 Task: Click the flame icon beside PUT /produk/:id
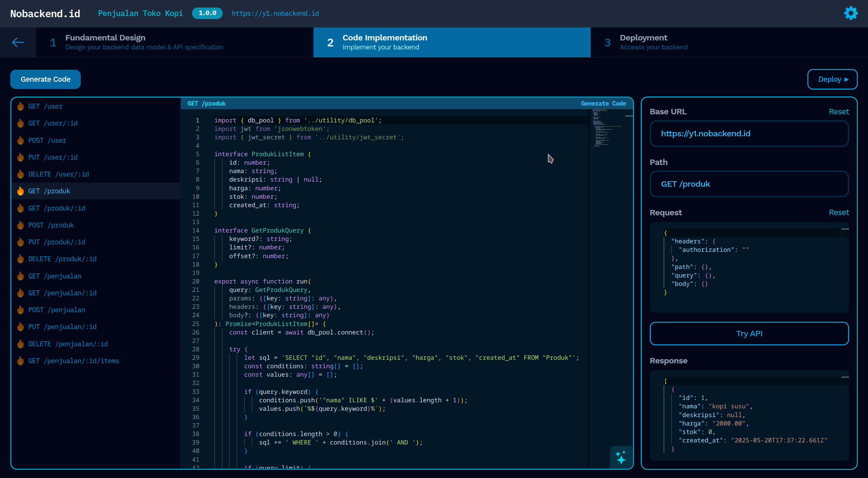pos(20,242)
